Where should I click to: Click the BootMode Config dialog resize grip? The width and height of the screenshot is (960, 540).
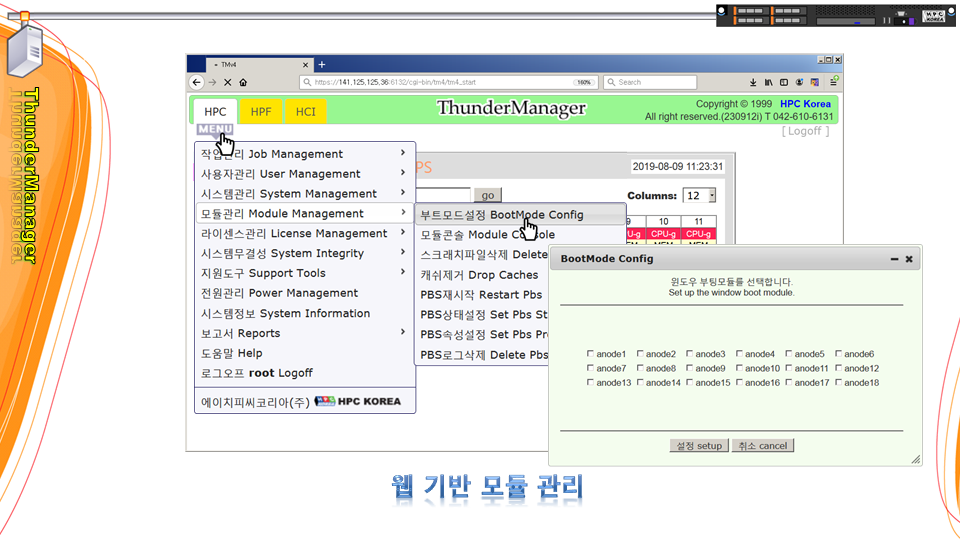(916, 459)
